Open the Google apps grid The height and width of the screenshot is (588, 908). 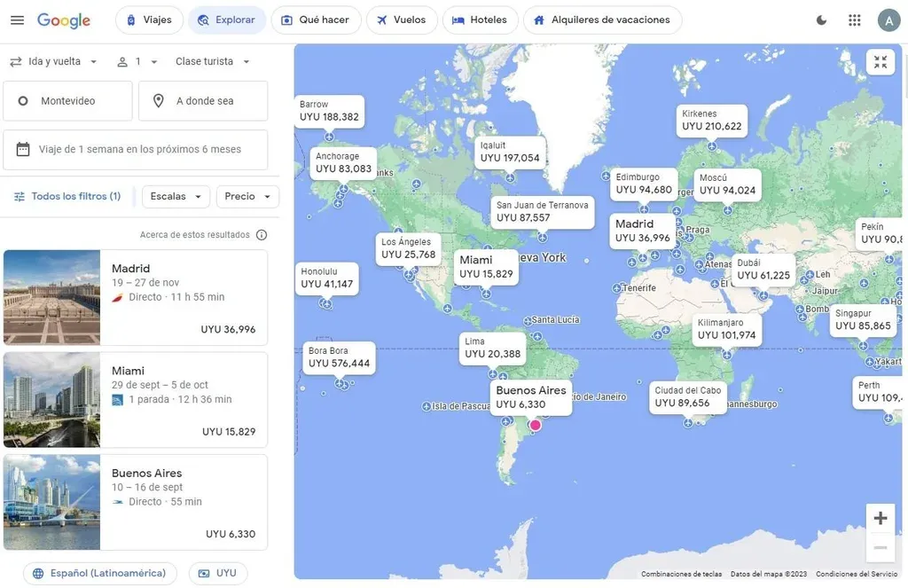[x=854, y=20]
